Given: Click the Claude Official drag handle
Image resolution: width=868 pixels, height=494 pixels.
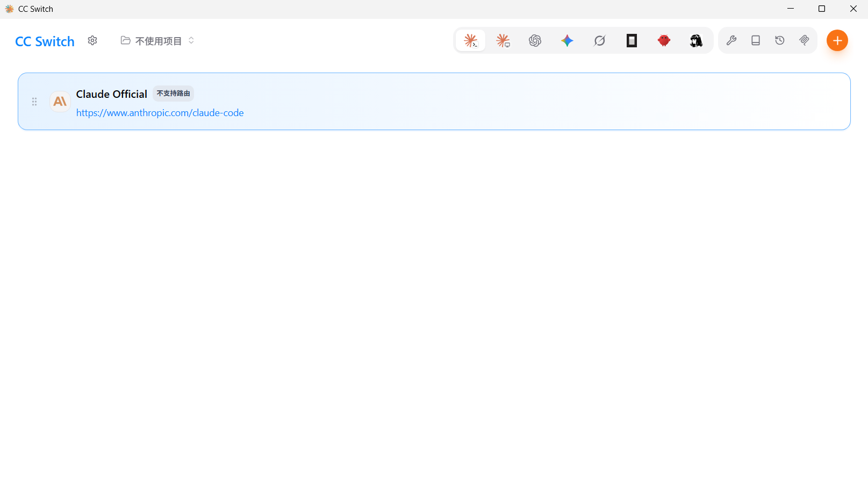Looking at the screenshot, I should tap(34, 102).
